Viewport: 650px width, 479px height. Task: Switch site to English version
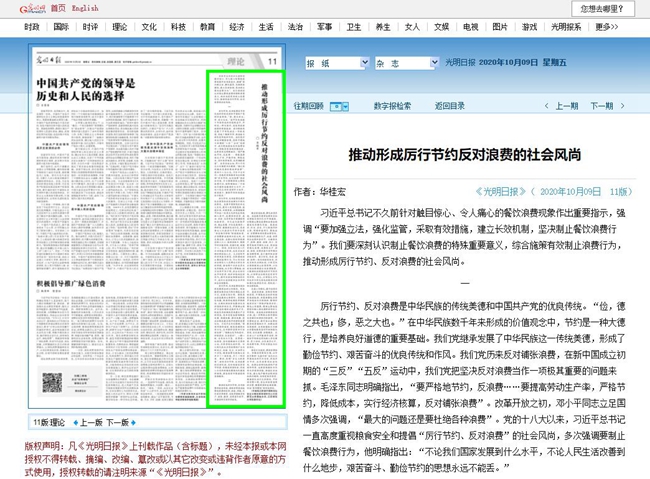tap(86, 8)
